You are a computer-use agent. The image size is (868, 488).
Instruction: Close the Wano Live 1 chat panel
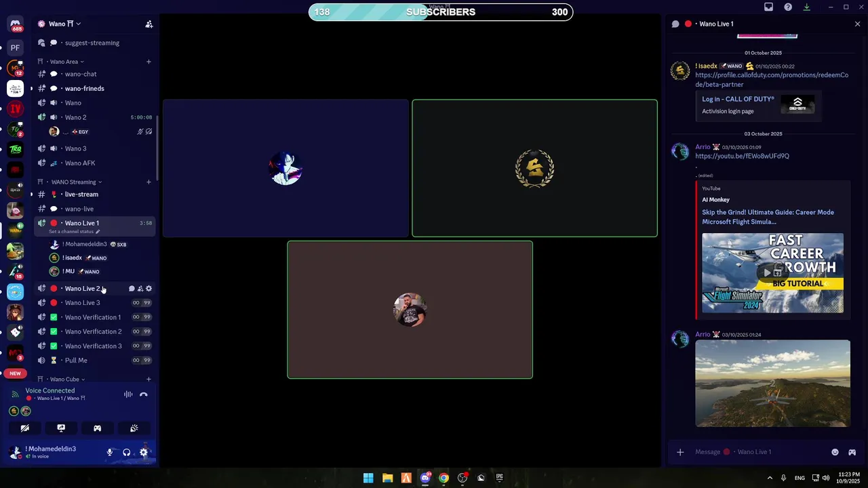[857, 24]
